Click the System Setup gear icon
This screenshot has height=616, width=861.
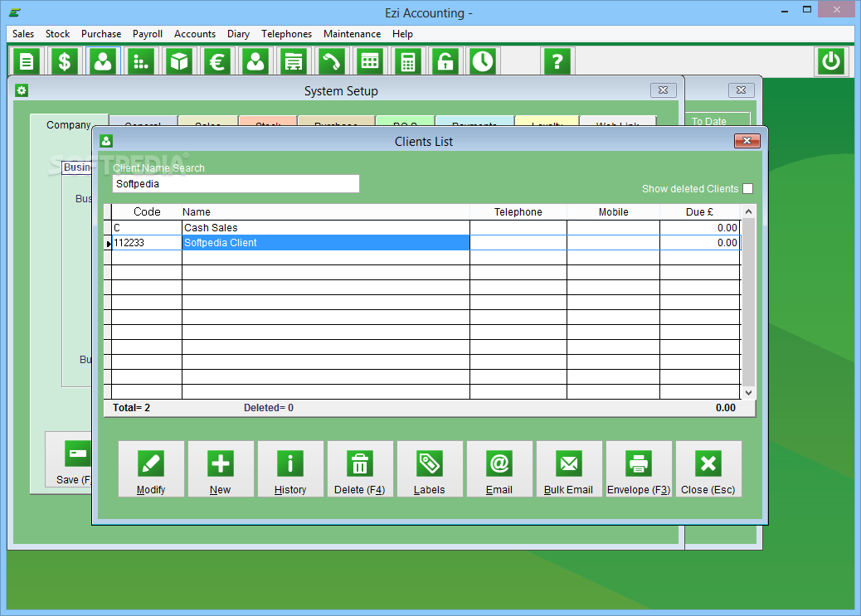22,90
